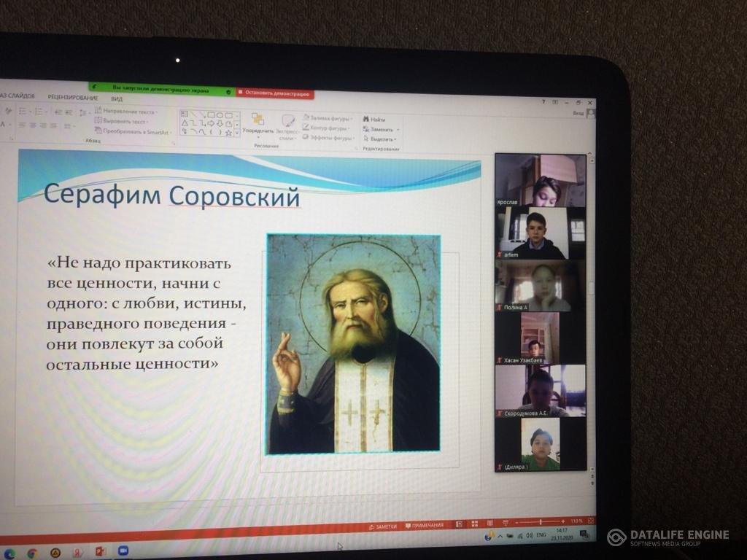Open the Вид ribbon tab
Viewport: 747px width, 560px height.
117,98
